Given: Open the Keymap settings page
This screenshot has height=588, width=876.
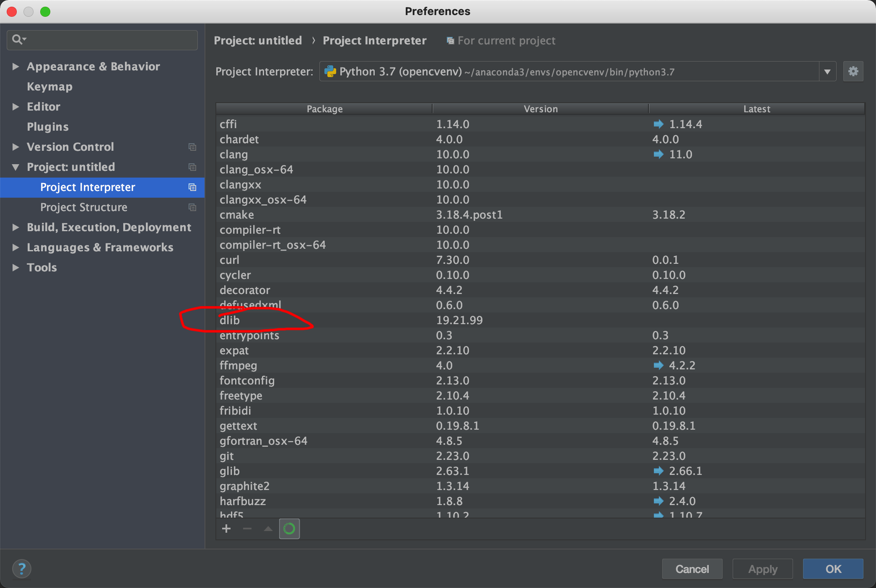Looking at the screenshot, I should point(49,87).
